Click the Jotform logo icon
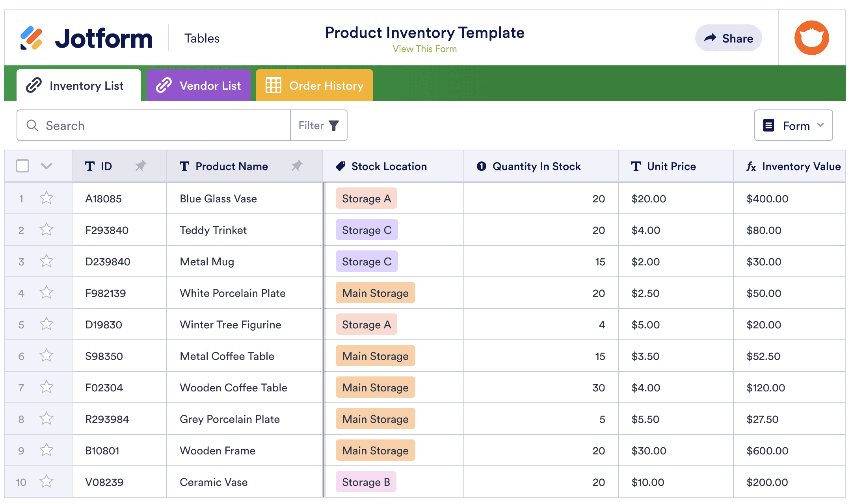Image resolution: width=852 pixels, height=504 pixels. tap(31, 38)
